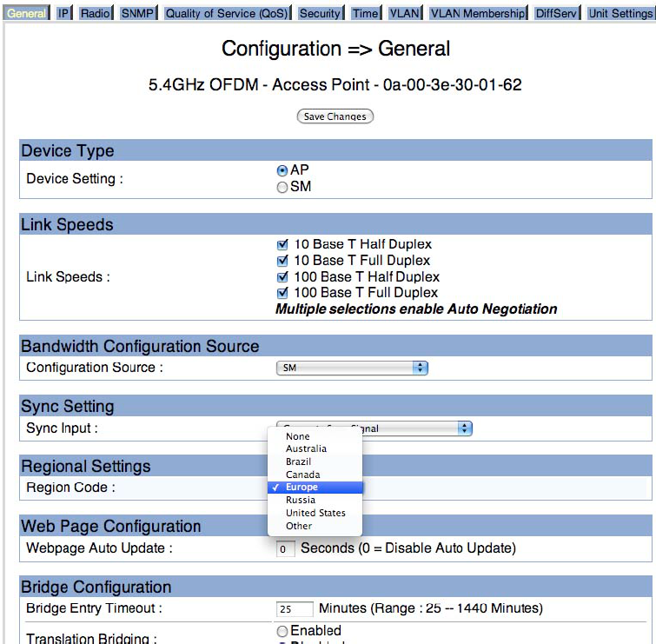
Task: Toggle 100 Base T Full Duplex checkbox
Action: [282, 293]
